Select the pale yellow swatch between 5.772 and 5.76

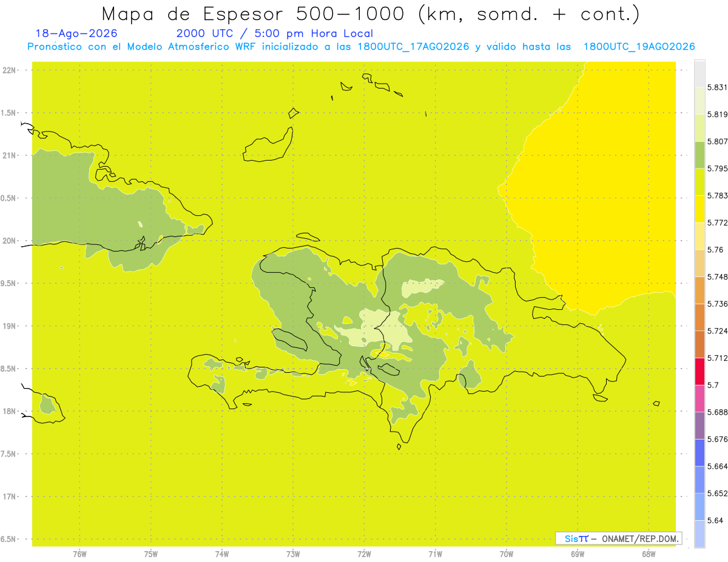(699, 236)
